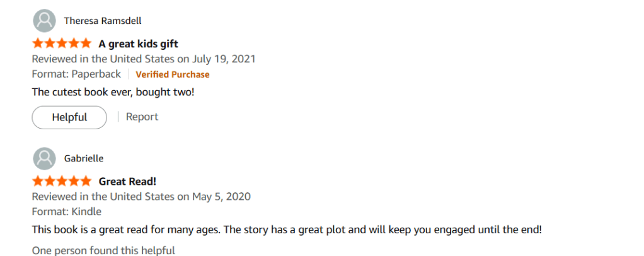
Task: Click fifth star of 'Great Read!' rating
Action: tap(86, 182)
